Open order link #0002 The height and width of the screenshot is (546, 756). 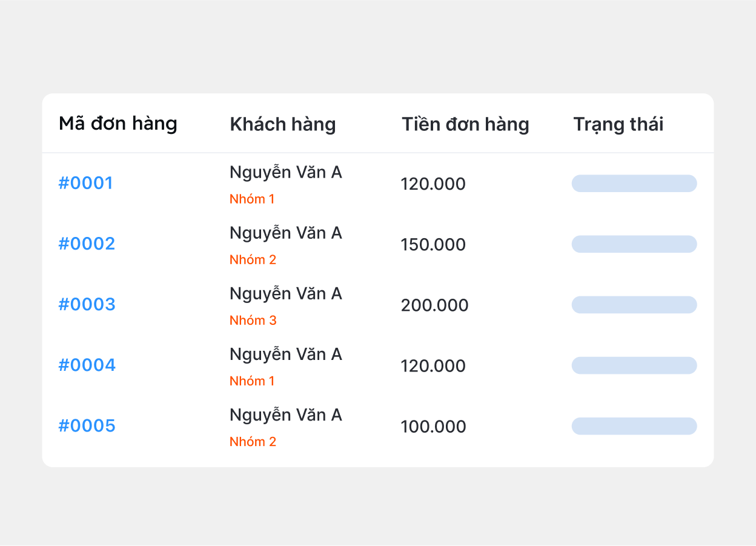pyautogui.click(x=87, y=244)
